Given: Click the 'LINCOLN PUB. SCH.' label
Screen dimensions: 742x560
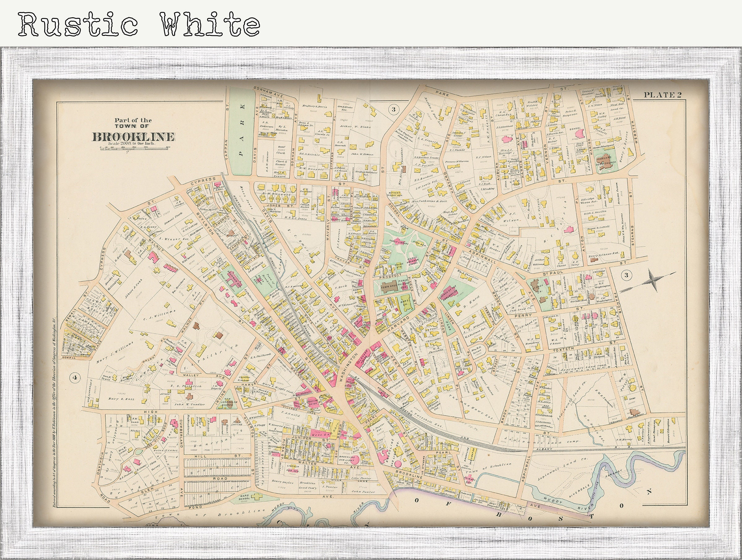Looking at the screenshot, I should [293, 468].
